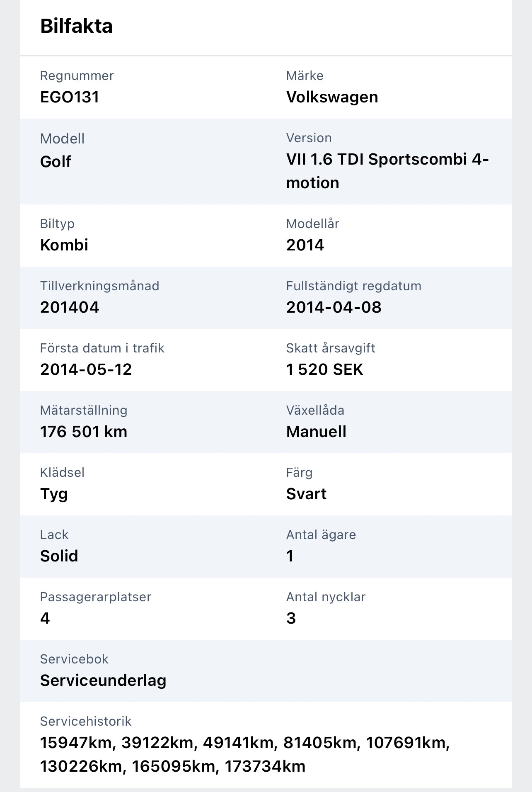Select the Solid paint value
This screenshot has width=532, height=792.
click(59, 556)
